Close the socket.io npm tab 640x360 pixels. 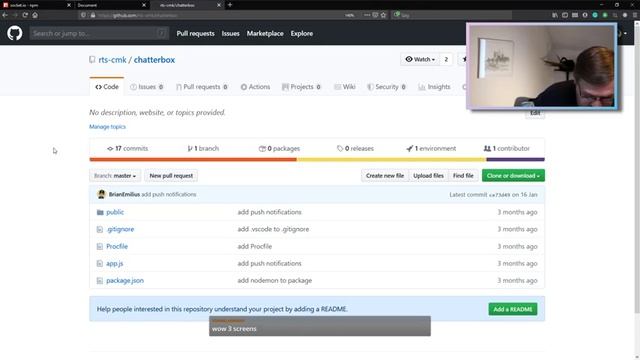[x=69, y=5]
